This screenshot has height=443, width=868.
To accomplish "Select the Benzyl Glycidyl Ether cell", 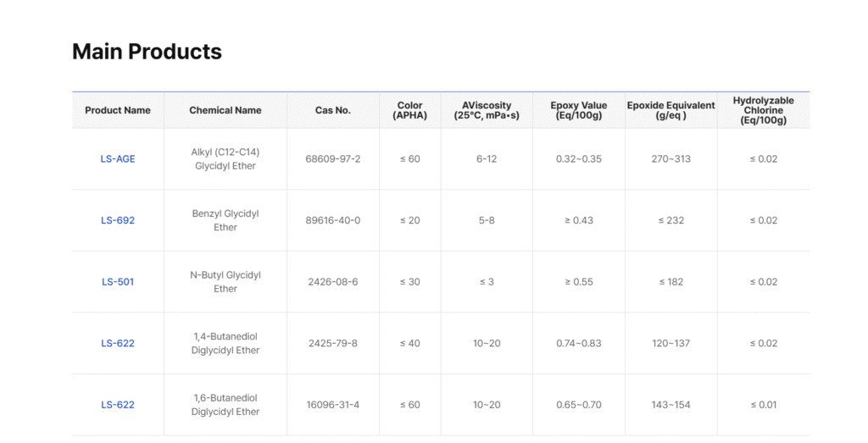I will pyautogui.click(x=225, y=220).
